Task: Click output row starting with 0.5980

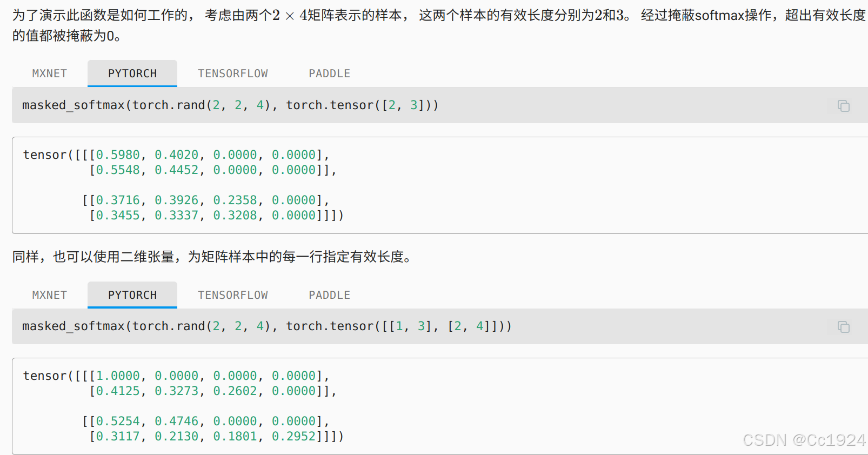Action: [176, 155]
